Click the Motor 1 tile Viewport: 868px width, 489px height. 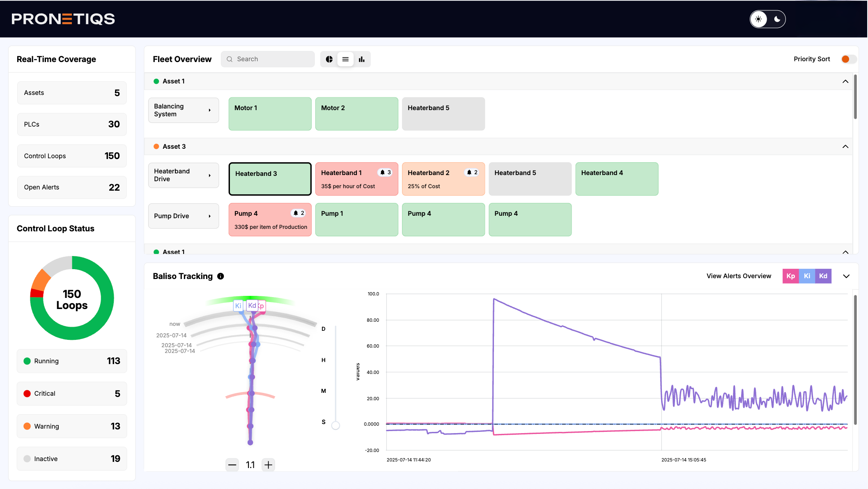(x=270, y=114)
